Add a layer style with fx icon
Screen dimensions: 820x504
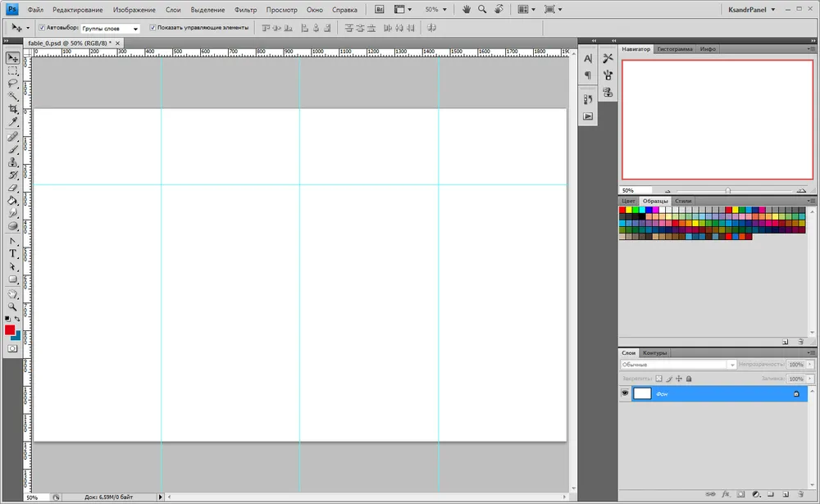pyautogui.click(x=726, y=495)
